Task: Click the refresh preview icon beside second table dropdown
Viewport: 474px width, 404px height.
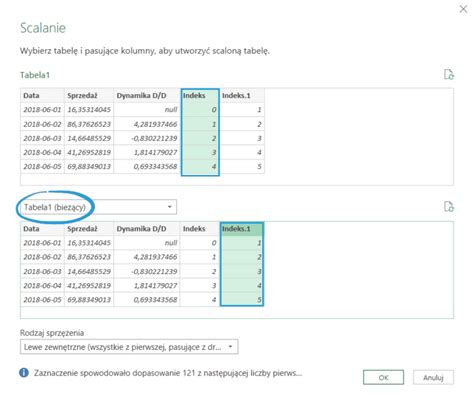Action: [449, 207]
